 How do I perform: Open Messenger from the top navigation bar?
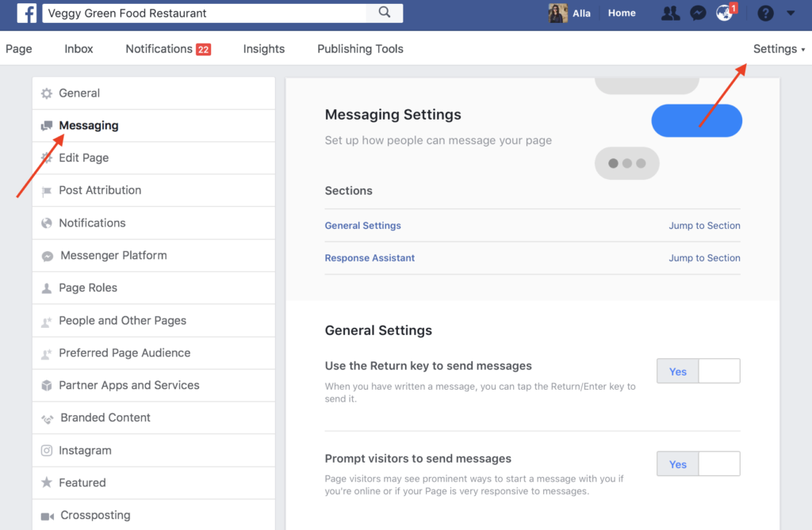698,13
